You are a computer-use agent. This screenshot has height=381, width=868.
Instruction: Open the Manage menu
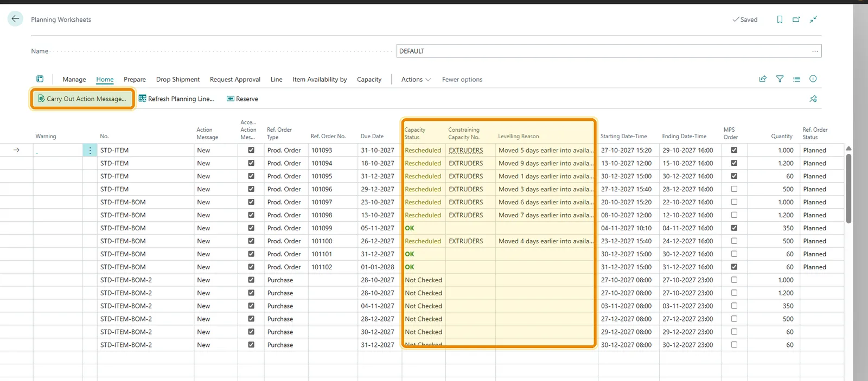pos(74,80)
